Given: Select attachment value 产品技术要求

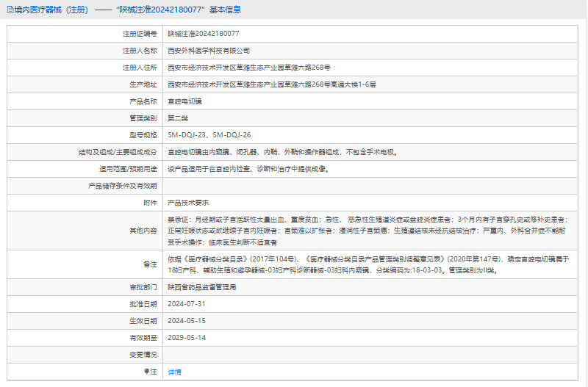Looking at the screenshot, I should point(188,203).
